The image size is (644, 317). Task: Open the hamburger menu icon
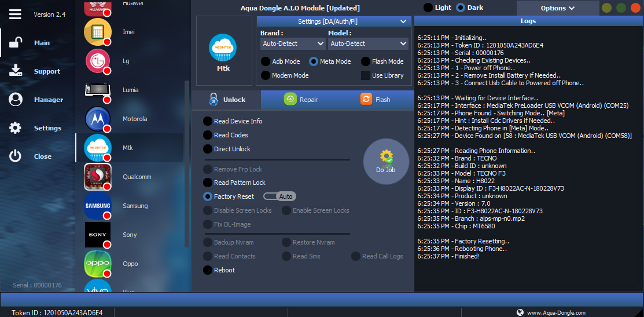pyautogui.click(x=15, y=14)
